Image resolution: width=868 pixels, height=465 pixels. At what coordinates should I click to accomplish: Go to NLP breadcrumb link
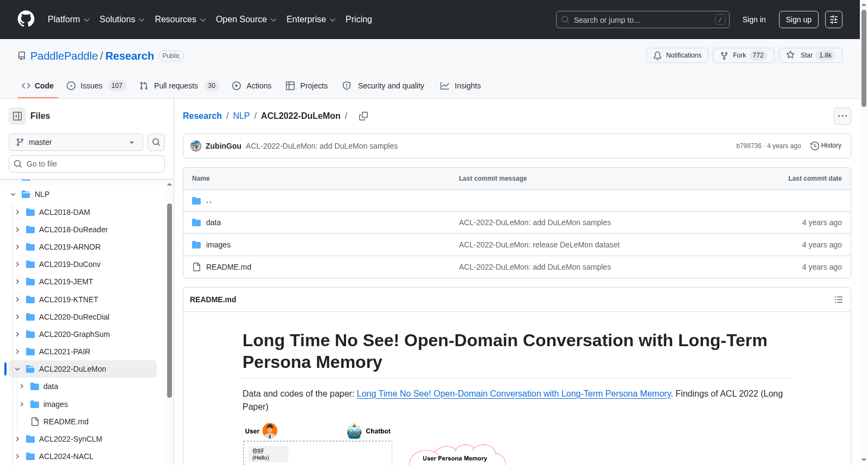coord(241,116)
